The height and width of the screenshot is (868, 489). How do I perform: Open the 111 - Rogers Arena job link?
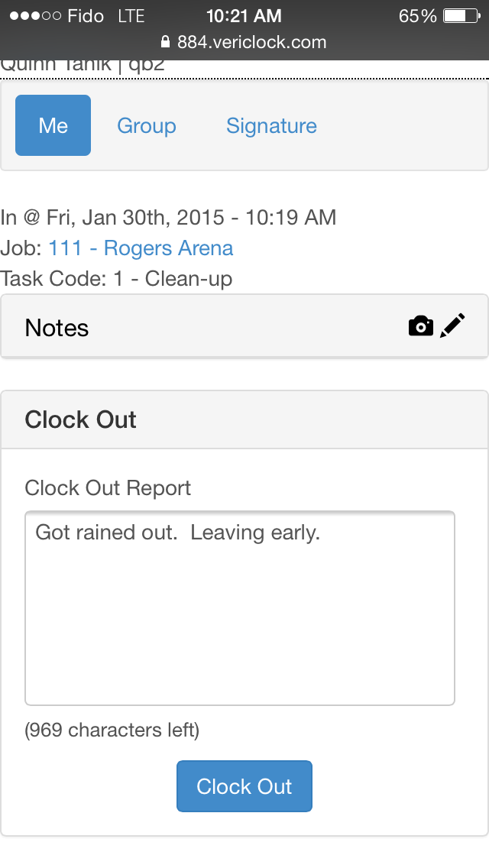pyautogui.click(x=141, y=248)
